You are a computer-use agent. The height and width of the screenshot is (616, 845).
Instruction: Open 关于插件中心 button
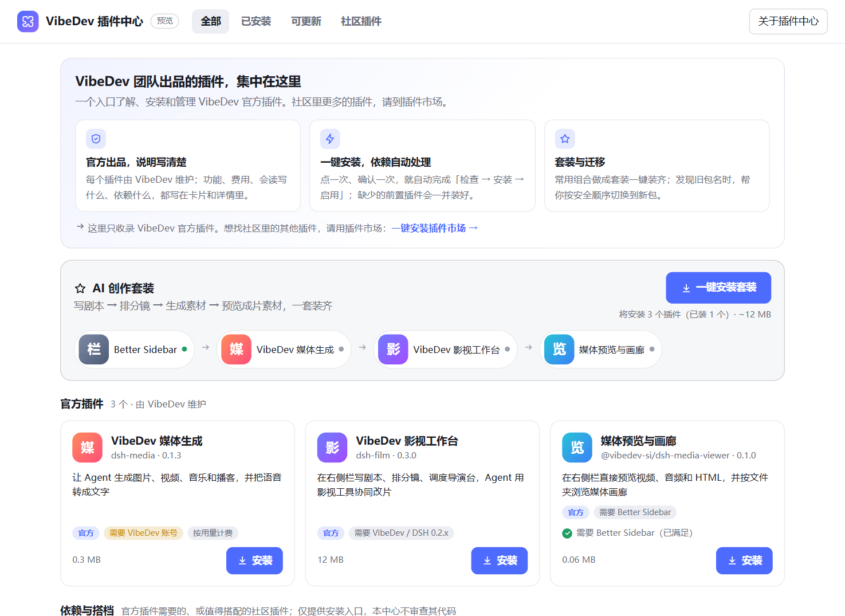[x=788, y=21]
